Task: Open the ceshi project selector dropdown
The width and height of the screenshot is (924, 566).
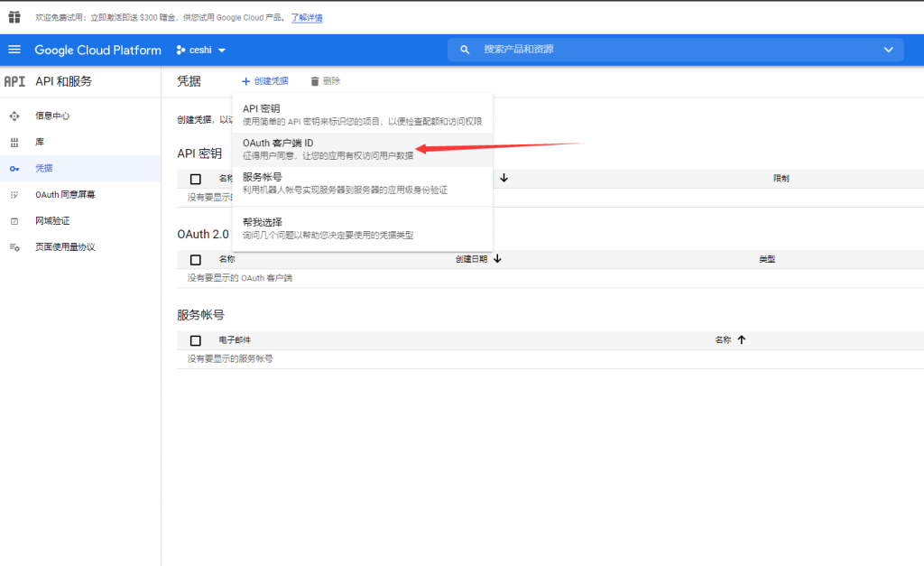Action: [201, 50]
